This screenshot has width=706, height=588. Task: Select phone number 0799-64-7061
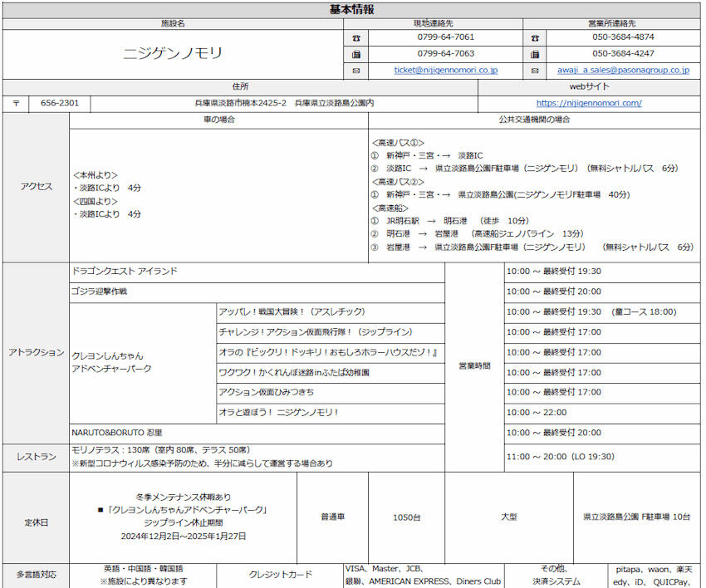[x=446, y=37]
